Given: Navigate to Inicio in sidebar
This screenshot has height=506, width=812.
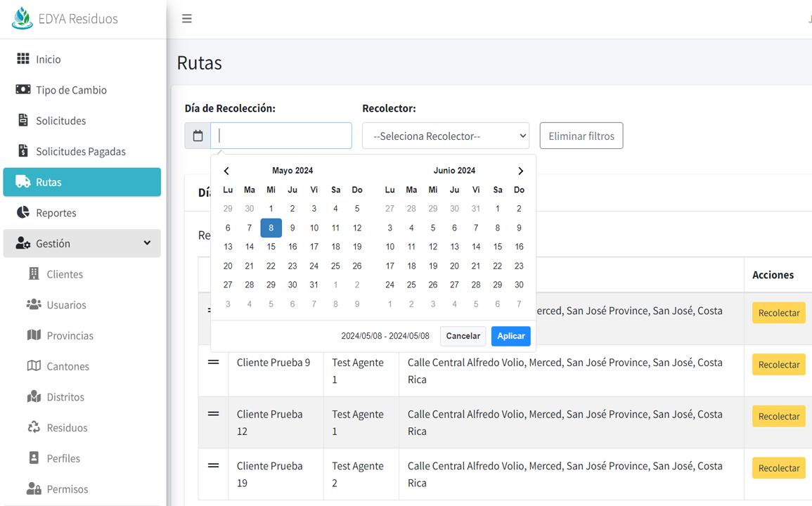Looking at the screenshot, I should tap(49, 59).
